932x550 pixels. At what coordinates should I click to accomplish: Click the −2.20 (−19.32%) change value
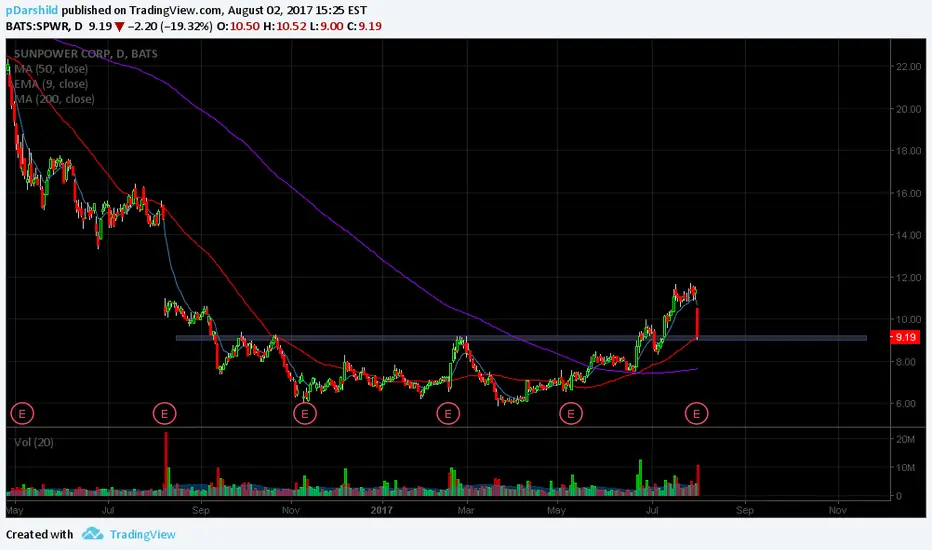point(170,26)
